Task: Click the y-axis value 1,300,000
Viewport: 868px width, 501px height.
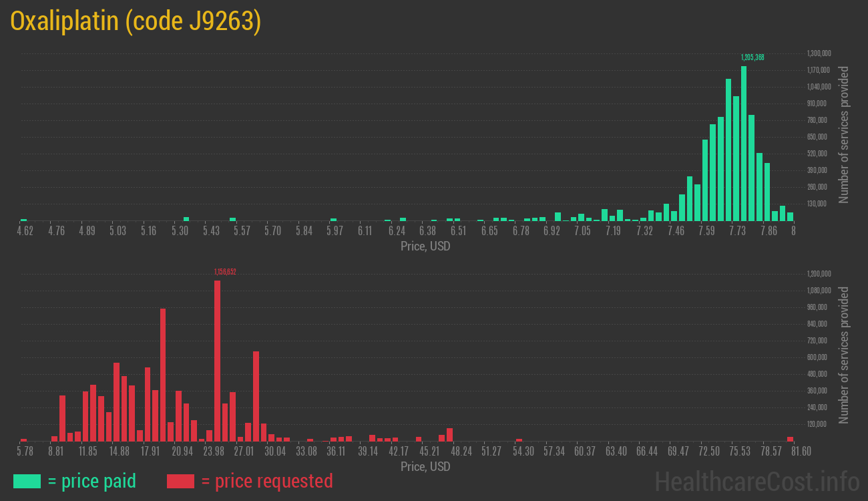Action: 819,53
